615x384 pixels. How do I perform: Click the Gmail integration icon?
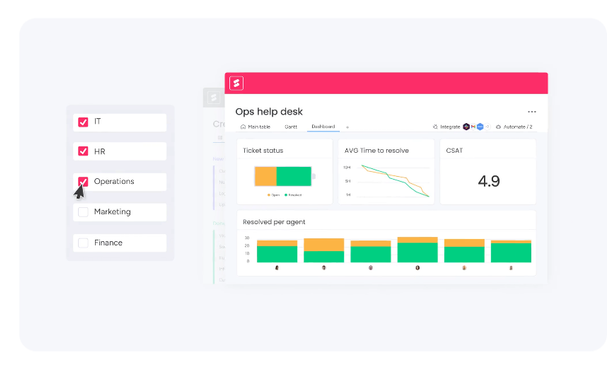point(473,127)
